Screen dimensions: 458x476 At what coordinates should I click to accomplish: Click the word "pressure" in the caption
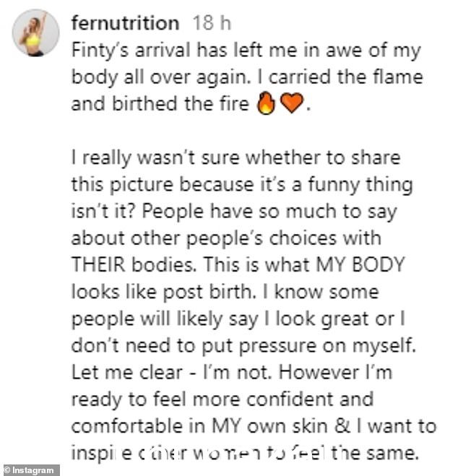click(x=277, y=347)
